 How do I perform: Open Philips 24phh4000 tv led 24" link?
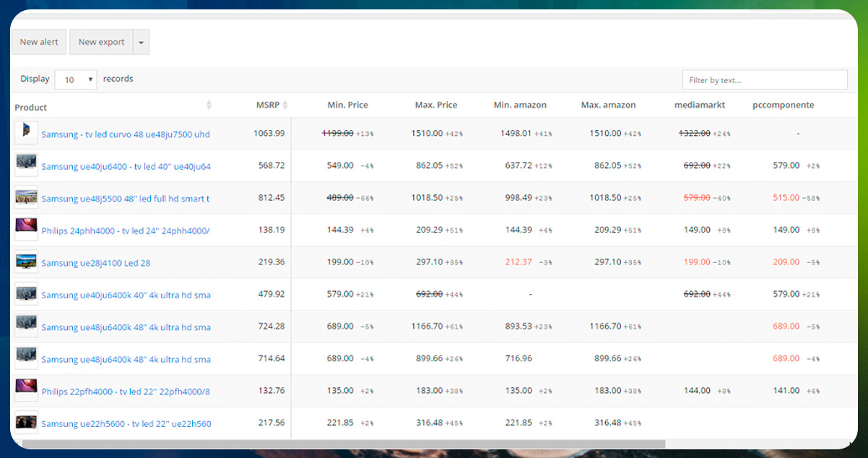[126, 231]
